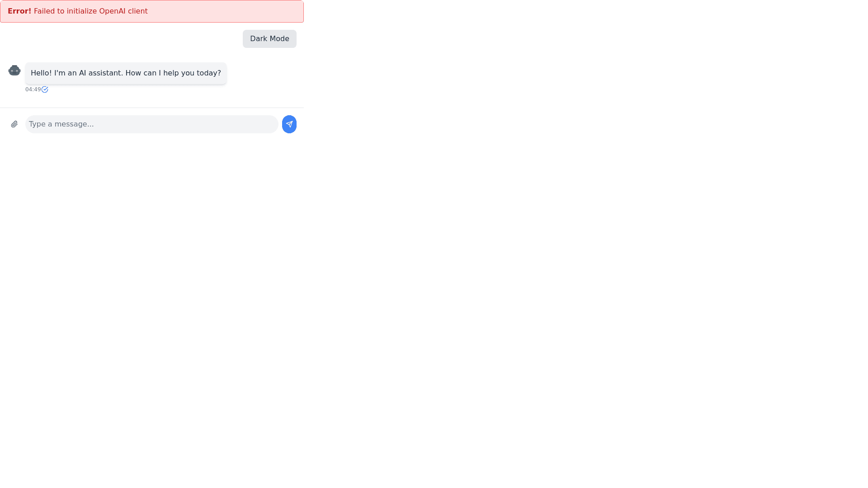The height and width of the screenshot is (488, 868).
Task: Click the pink notification bar at the top
Action: point(152,11)
